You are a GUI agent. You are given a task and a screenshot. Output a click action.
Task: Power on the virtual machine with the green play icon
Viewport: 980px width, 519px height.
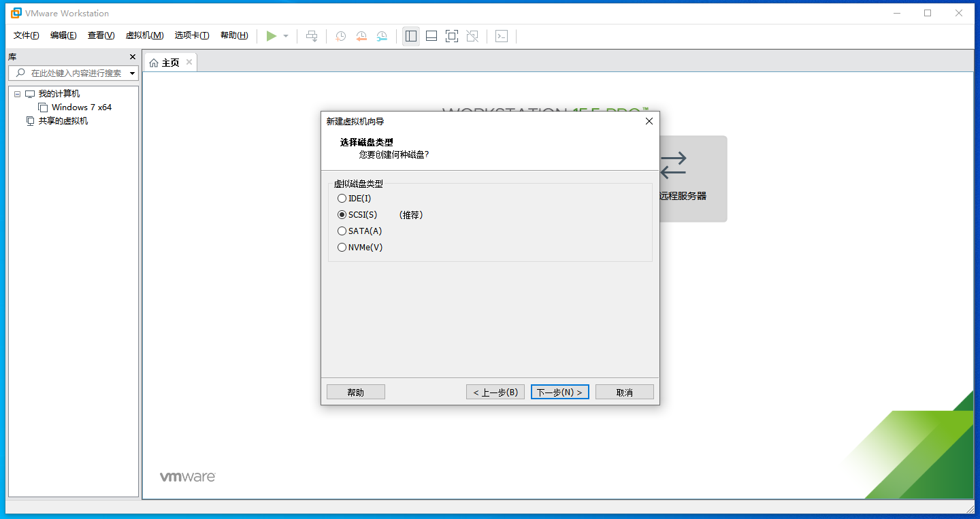[272, 36]
